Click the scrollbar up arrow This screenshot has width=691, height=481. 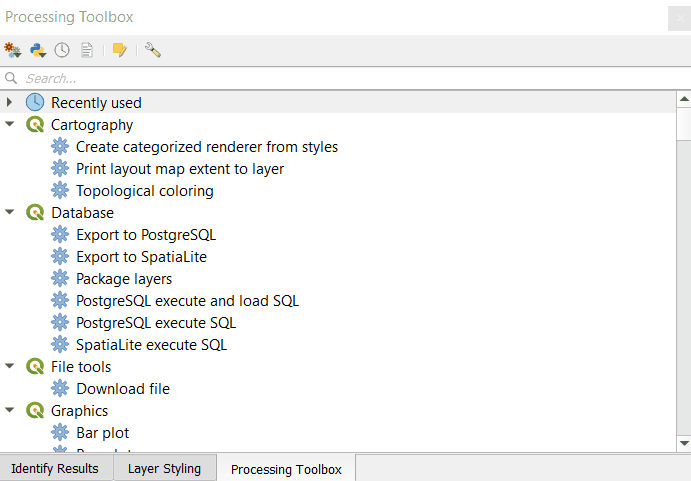[684, 99]
